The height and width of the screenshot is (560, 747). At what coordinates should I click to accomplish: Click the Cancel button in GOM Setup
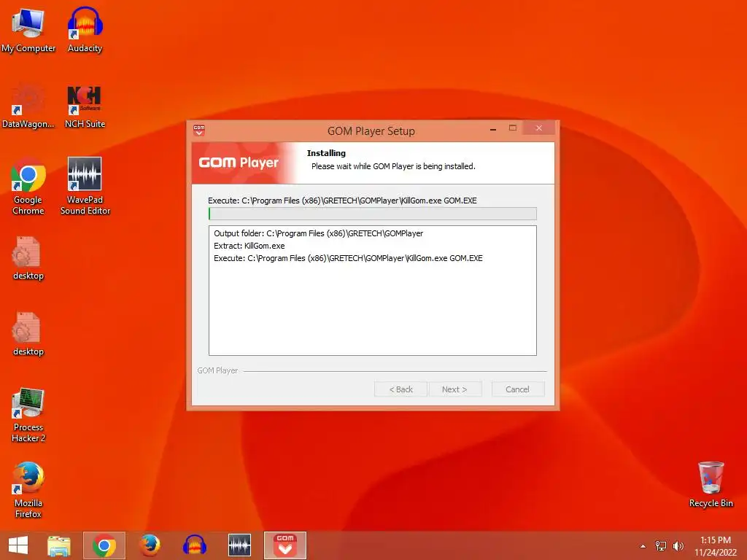coord(517,389)
